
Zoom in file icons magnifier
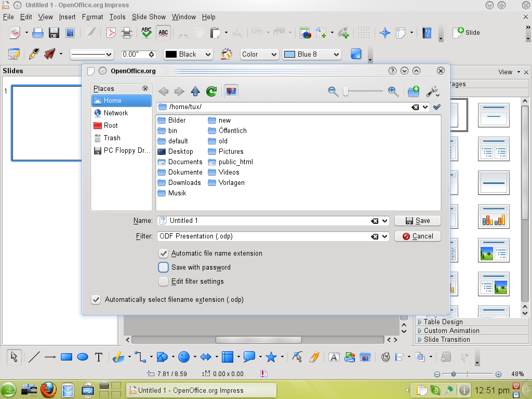point(393,91)
